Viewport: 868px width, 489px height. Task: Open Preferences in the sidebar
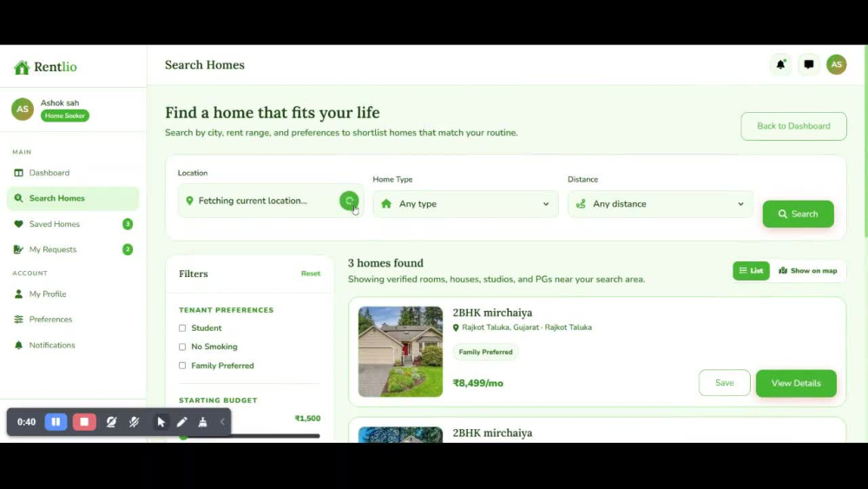click(x=73, y=320)
